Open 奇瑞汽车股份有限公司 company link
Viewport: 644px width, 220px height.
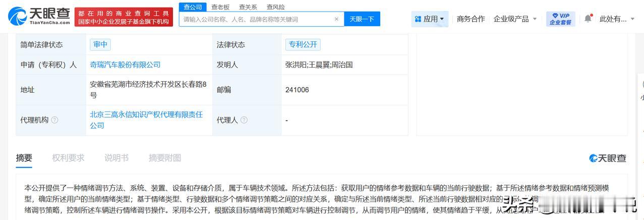tap(125, 65)
